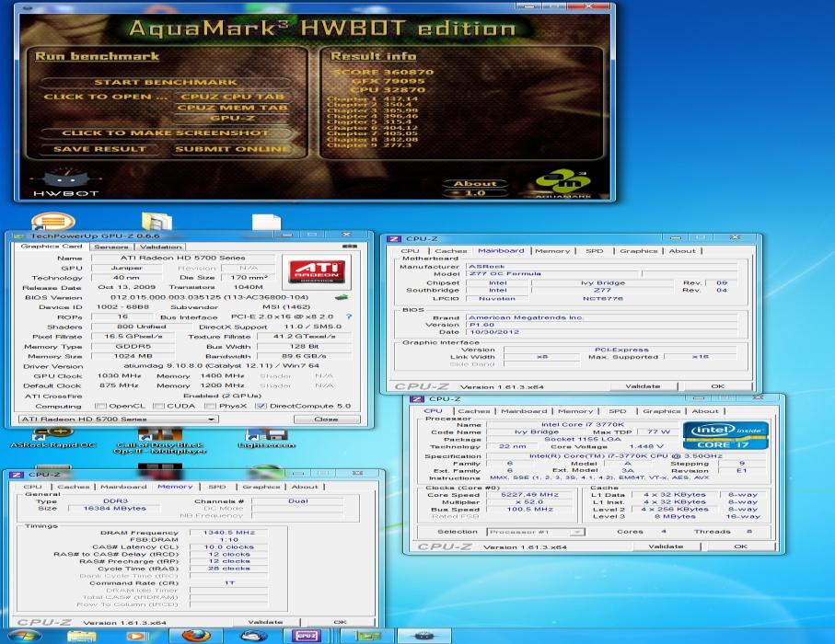Open Graphics tab in CPU-Z Memory window
This screenshot has height=644, width=835.
coord(261,487)
